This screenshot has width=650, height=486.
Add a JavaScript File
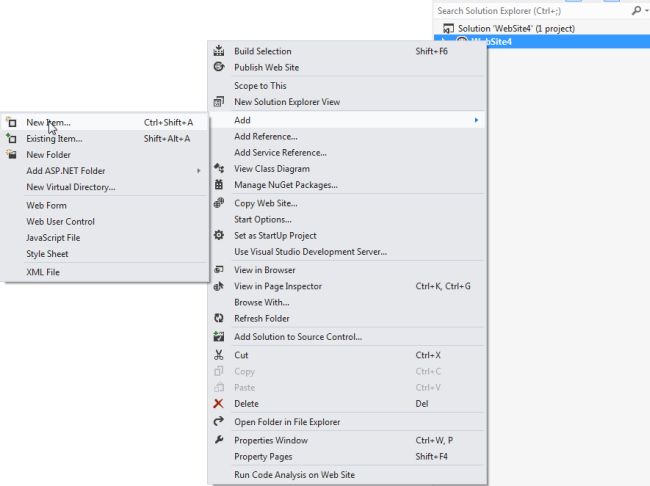point(106,238)
